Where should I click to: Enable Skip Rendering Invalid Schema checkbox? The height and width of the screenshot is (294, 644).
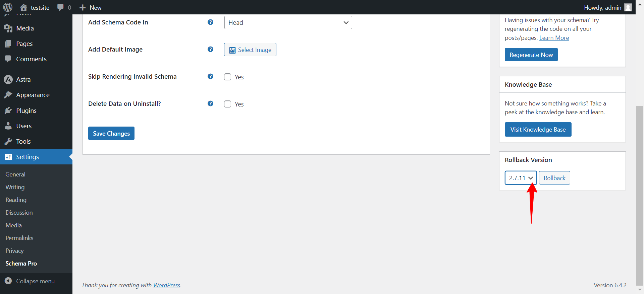pyautogui.click(x=228, y=77)
